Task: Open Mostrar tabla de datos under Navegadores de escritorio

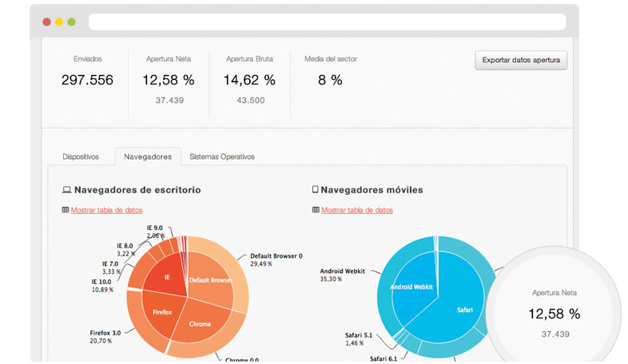Action: click(106, 210)
